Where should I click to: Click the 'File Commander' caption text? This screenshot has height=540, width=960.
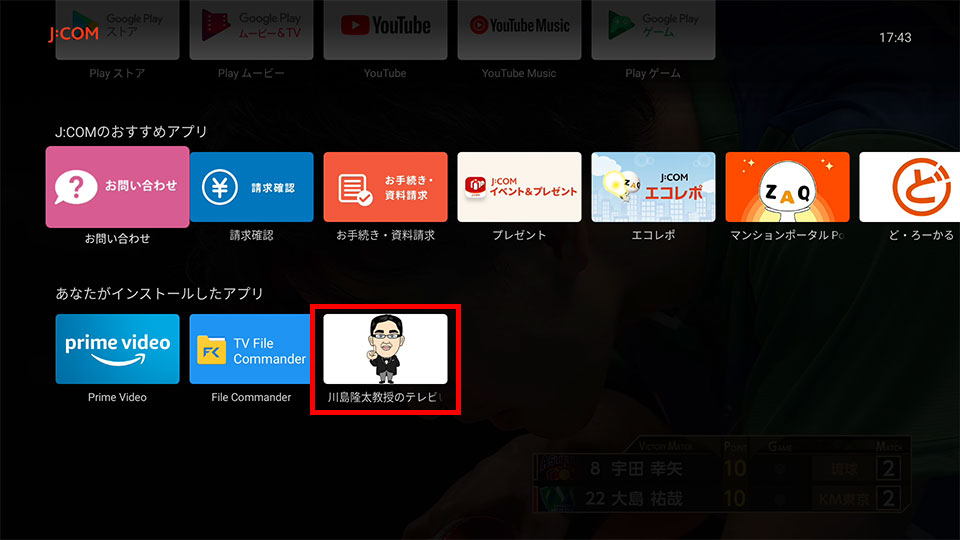251,397
